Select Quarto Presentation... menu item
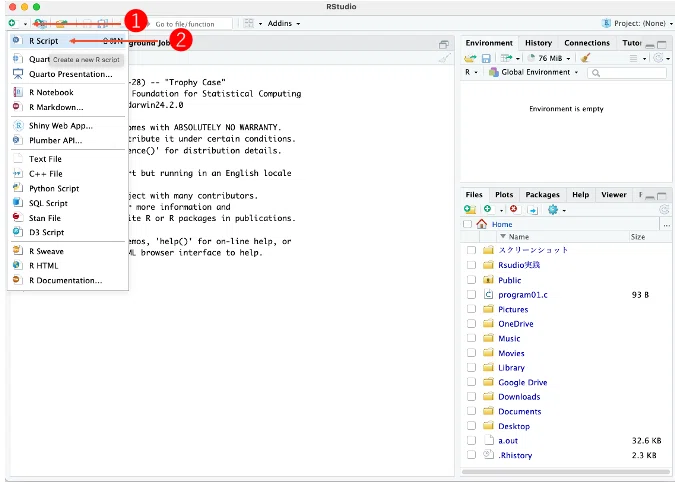The image size is (675, 482). pyautogui.click(x=68, y=74)
